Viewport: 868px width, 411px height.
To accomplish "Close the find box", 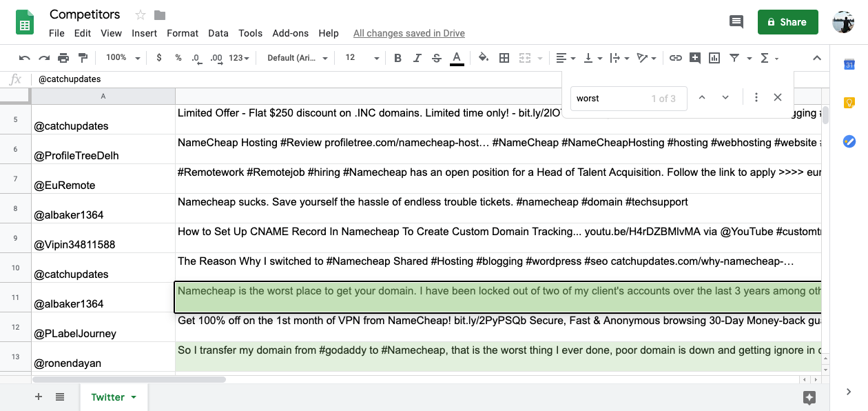I will click(778, 97).
